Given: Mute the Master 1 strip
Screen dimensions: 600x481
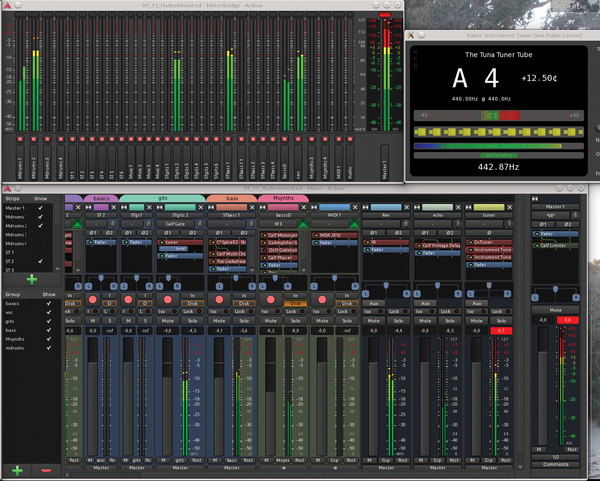Looking at the screenshot, I should coord(555,310).
